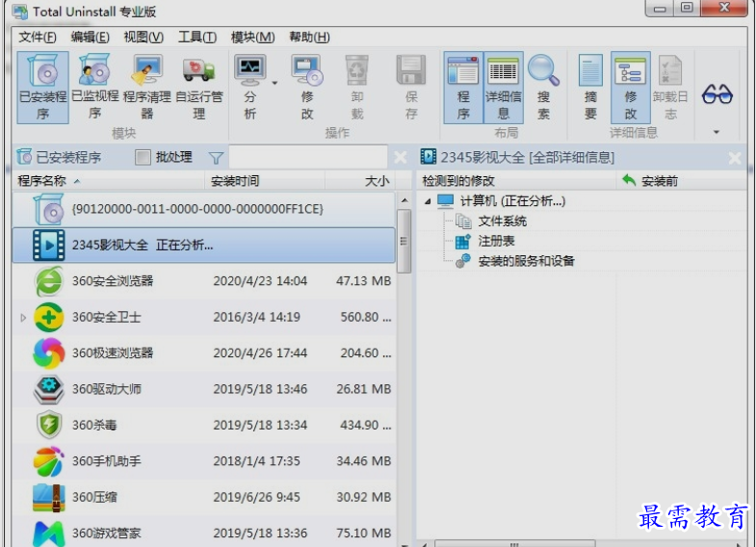Viewport: 756px width, 547px height.
Task: Click the Uninstall (卸载) toolbar button
Action: pyautogui.click(x=357, y=88)
